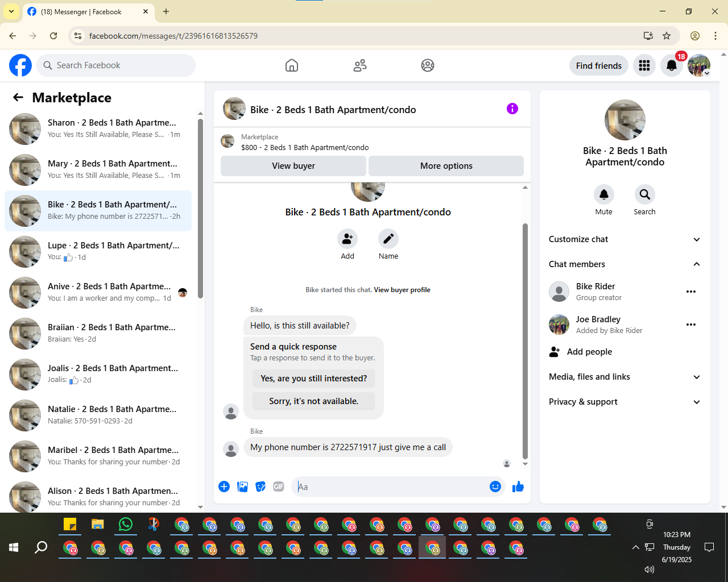Open the Groups icon in top navigation
The width and height of the screenshot is (728, 582).
tap(428, 65)
